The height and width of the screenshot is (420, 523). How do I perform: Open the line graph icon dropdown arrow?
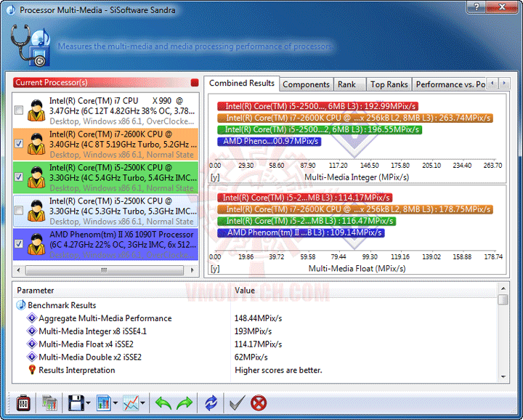click(143, 403)
